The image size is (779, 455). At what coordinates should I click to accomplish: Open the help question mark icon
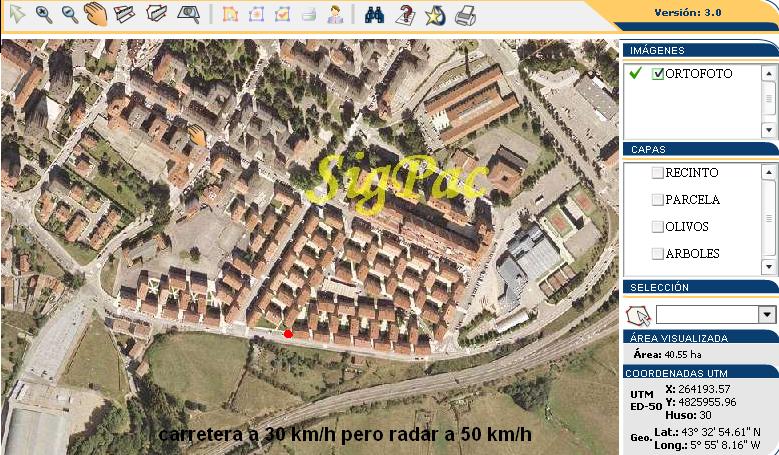(x=405, y=15)
